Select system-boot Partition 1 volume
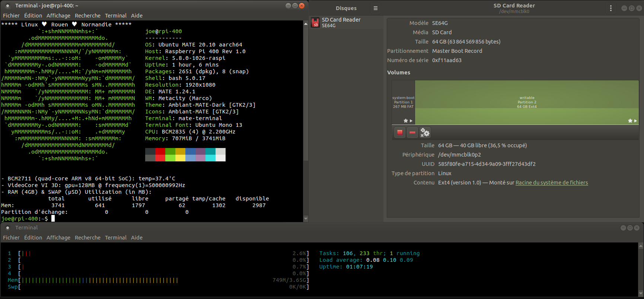Viewport: 644px width, 299px height. click(404, 102)
